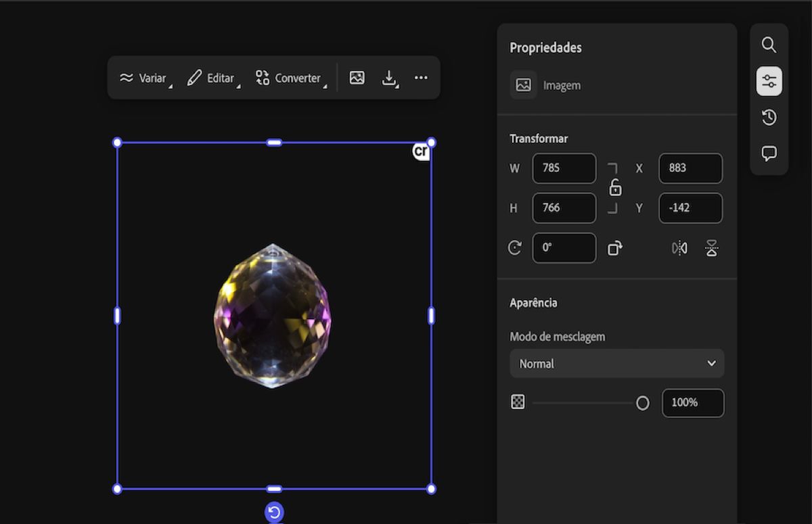This screenshot has width=812, height=524.
Task: Open the more options ellipsis menu
Action: (421, 78)
